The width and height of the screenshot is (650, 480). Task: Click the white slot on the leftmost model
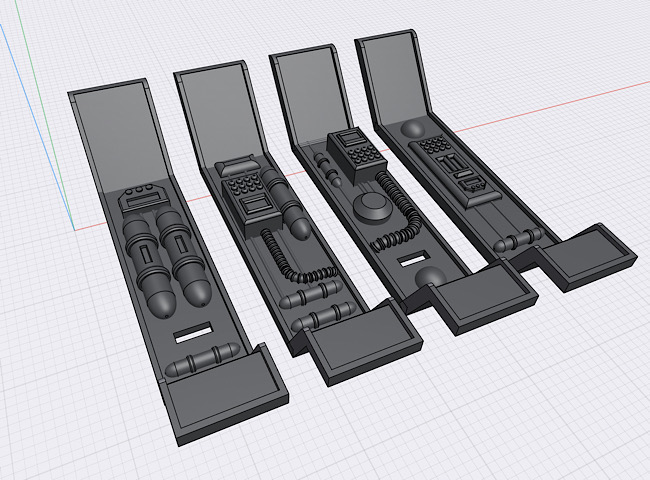click(194, 332)
